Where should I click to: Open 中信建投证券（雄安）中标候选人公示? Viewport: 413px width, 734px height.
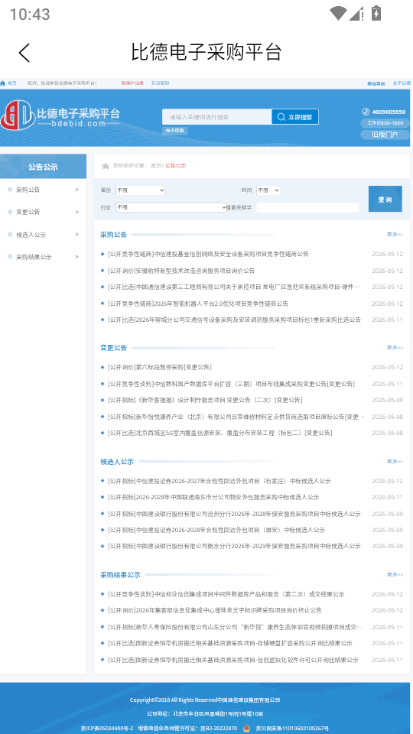click(216, 530)
